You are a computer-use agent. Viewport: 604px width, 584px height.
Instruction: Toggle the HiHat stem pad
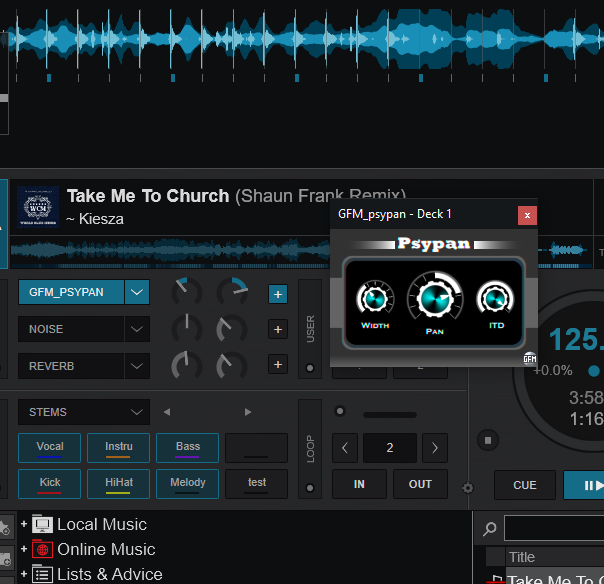pos(119,484)
